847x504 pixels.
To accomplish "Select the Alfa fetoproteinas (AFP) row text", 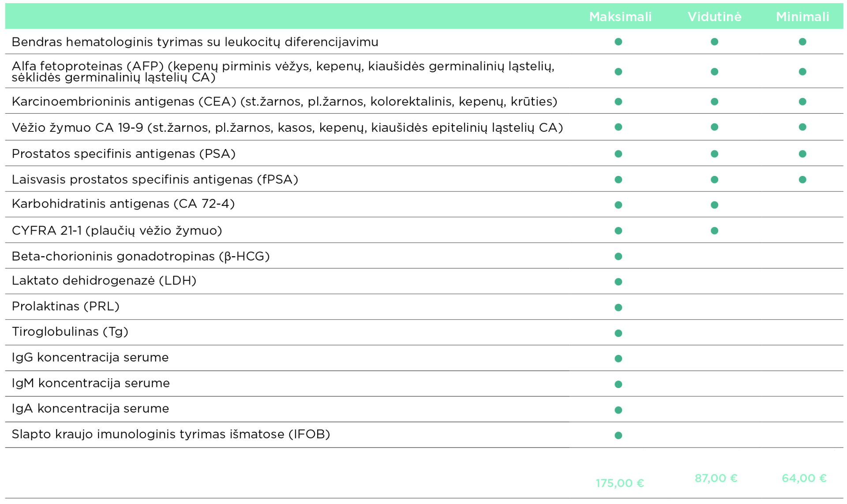I will click(283, 71).
